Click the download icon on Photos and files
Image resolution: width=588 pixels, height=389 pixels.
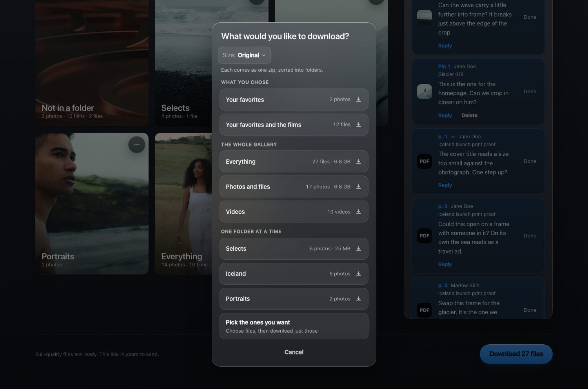pos(359,186)
